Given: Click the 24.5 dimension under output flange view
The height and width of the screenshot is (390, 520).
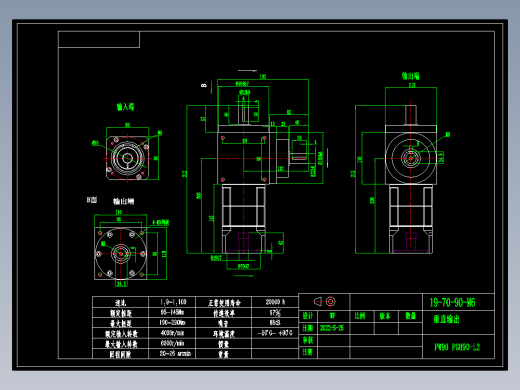Looking at the screenshot, I should 121,284.
